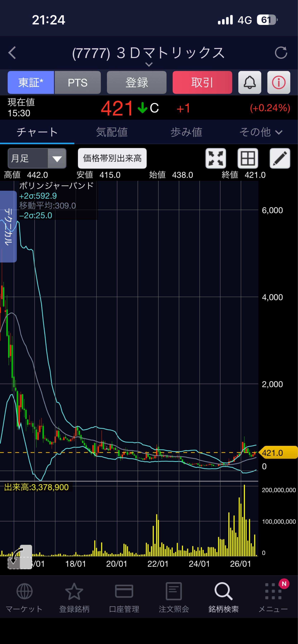
Task: Switch to the PTS market
Action: pos(78,82)
